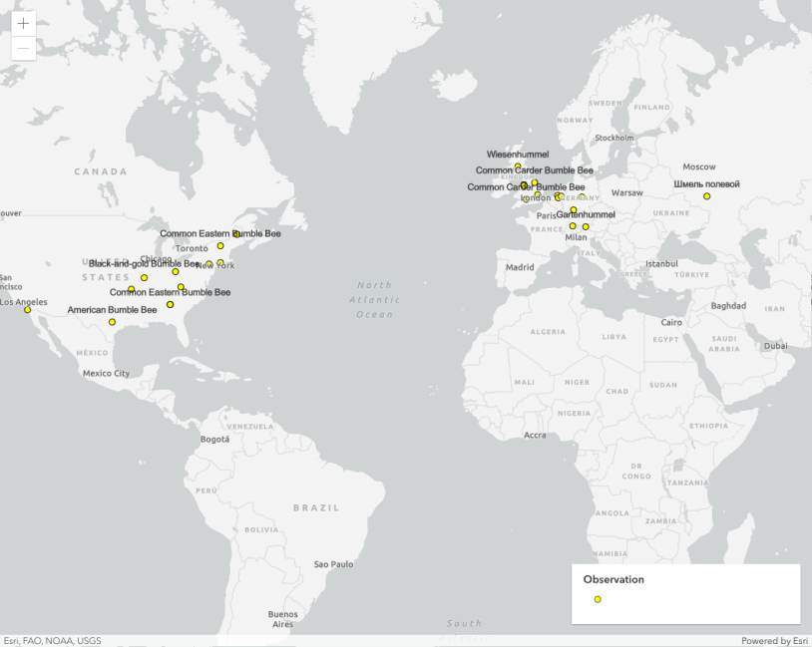Select the observation marker south of Moscow

point(706,196)
